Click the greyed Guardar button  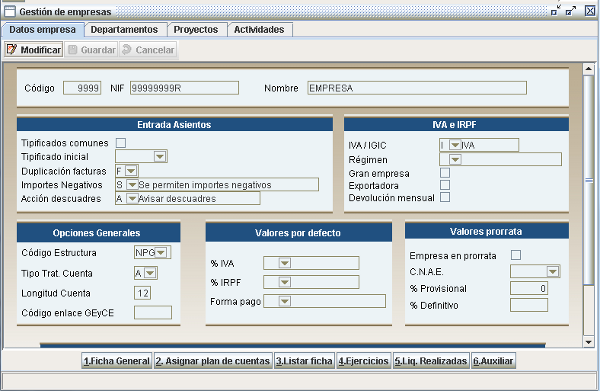92,50
